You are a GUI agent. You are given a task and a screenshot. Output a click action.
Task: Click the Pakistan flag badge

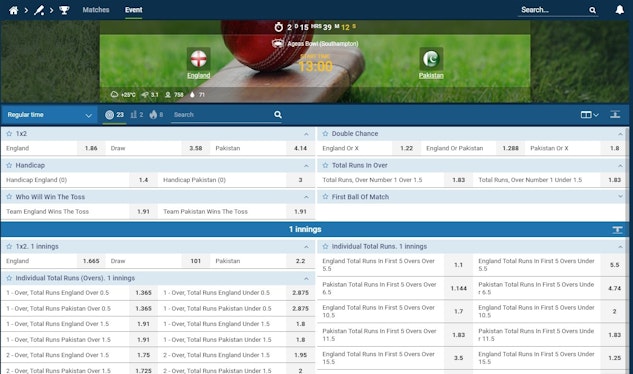tap(431, 59)
